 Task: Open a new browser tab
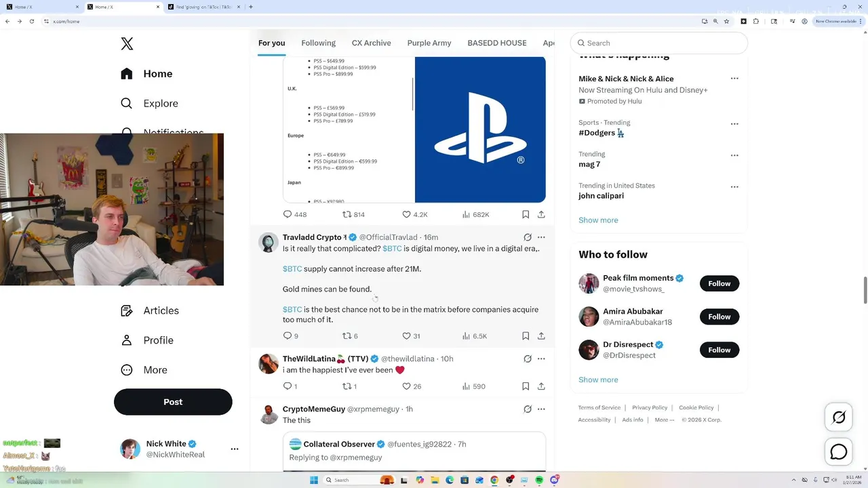click(251, 7)
